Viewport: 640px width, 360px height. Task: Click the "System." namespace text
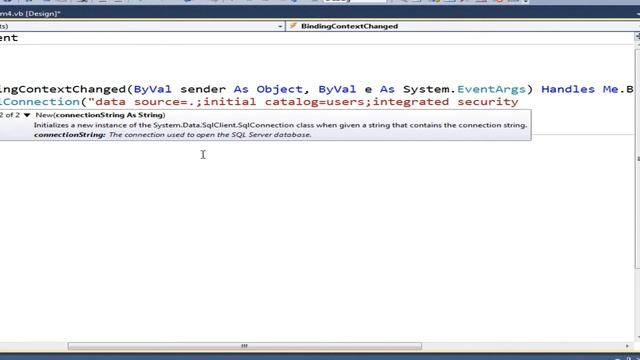tap(429, 89)
